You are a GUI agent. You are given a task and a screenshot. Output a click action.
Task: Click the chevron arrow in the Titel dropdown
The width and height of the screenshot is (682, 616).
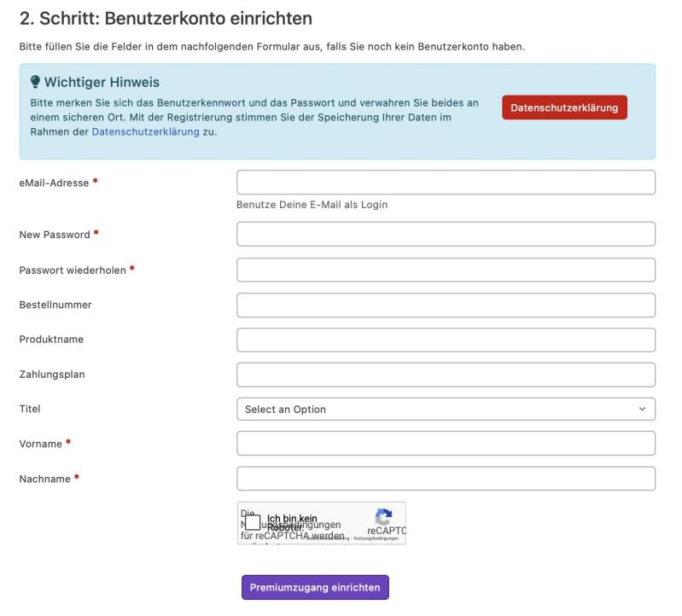point(642,409)
